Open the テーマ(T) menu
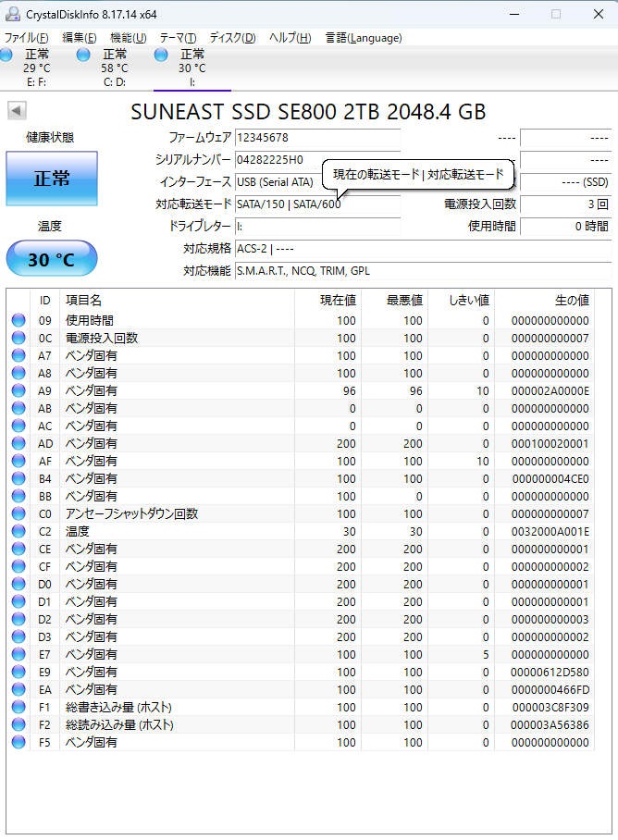 178,38
